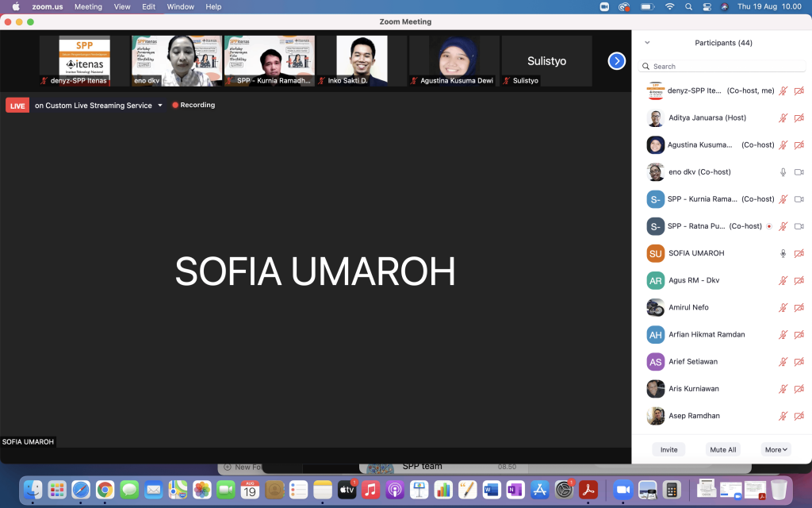
Task: Click next page arrow in video gallery strip
Action: click(x=617, y=61)
